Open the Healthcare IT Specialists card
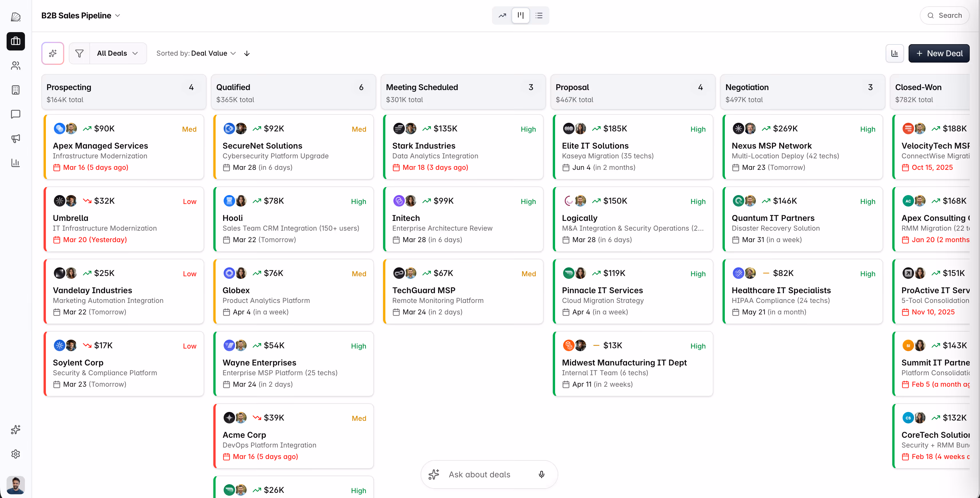 [x=802, y=292]
